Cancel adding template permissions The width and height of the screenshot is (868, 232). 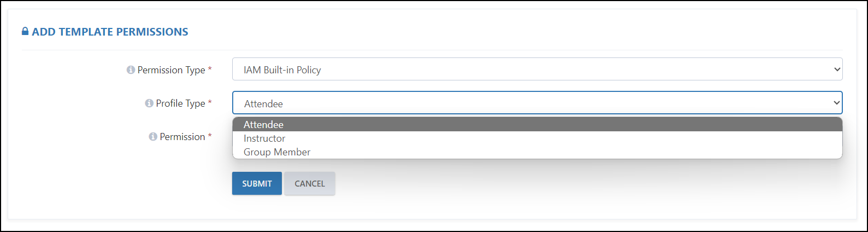click(x=310, y=183)
